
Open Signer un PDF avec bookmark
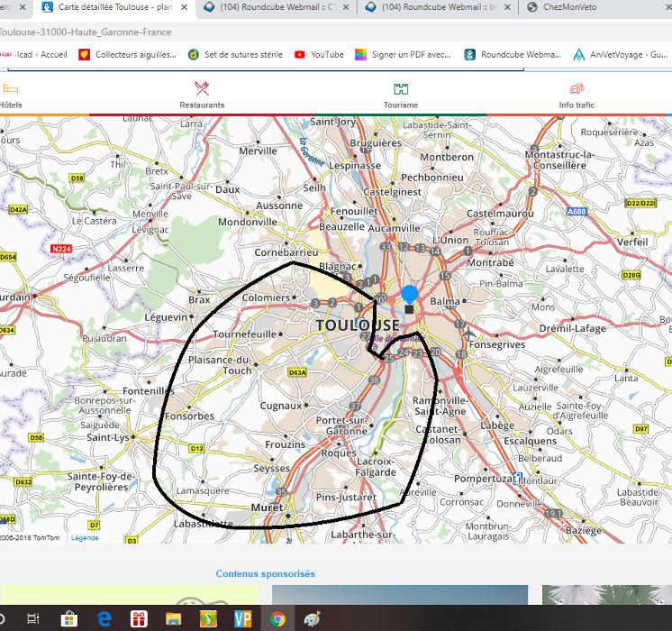coord(403,54)
